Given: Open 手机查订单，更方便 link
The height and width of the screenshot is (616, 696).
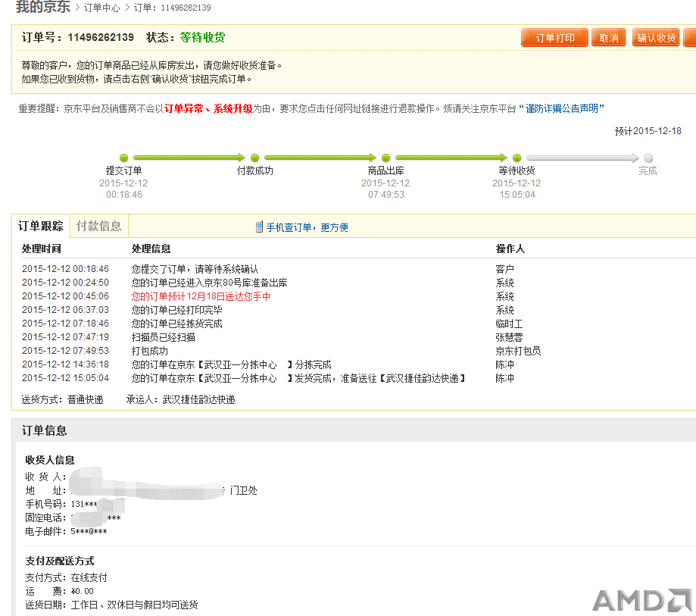Looking at the screenshot, I should point(307,227).
